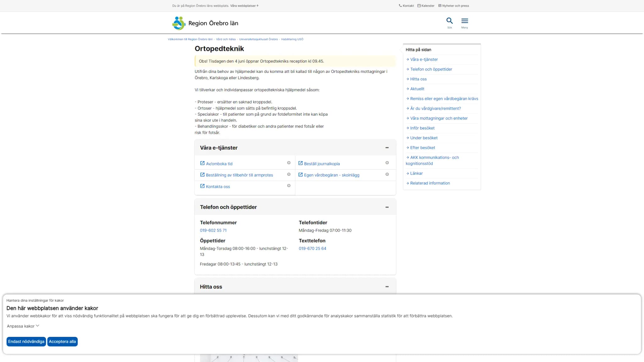Click the Region Örebro län logo
This screenshot has width=644, height=362.
[x=205, y=23]
